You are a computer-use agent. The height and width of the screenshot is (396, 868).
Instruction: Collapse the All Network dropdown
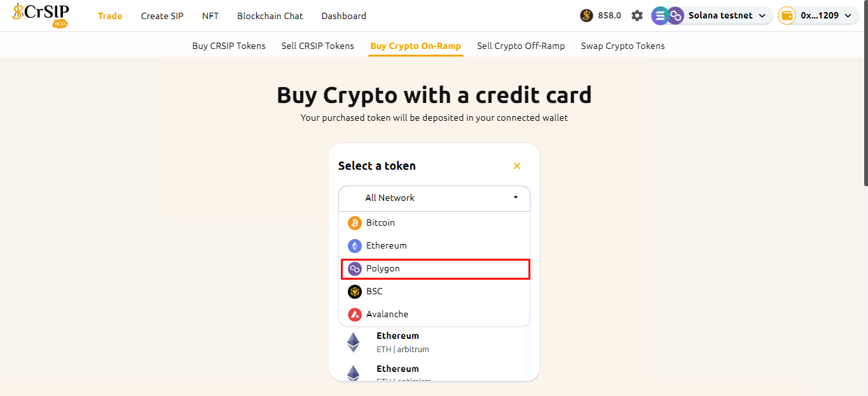coord(515,198)
